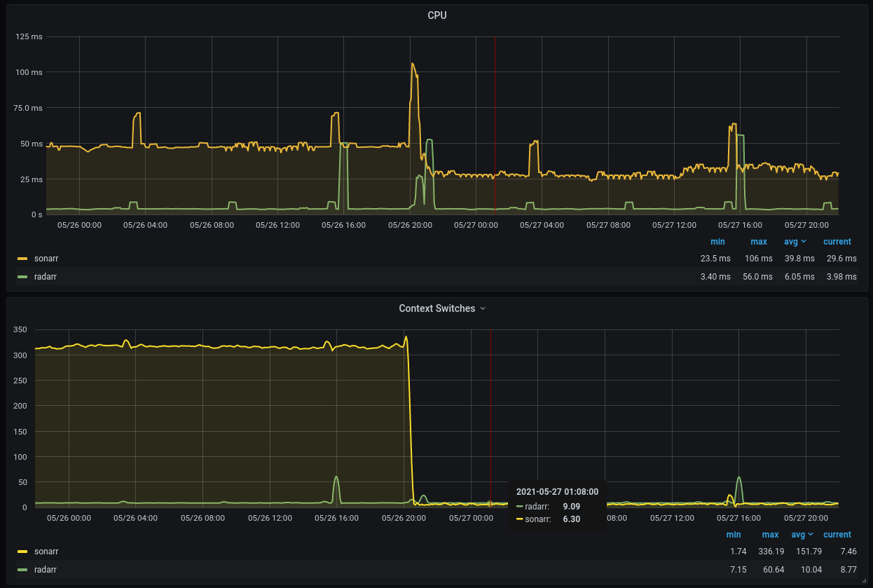Image resolution: width=873 pixels, height=588 pixels.
Task: Click sonarr avg value 39.8 ms
Action: tap(799, 259)
